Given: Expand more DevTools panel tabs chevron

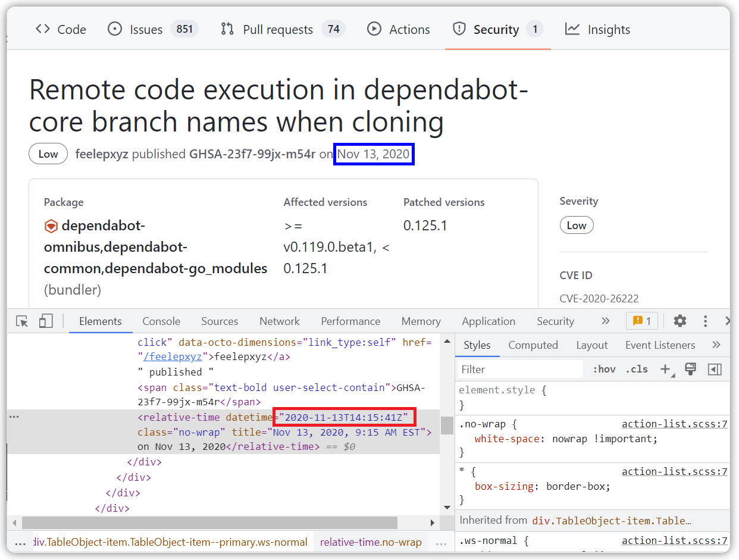Looking at the screenshot, I should coord(606,321).
